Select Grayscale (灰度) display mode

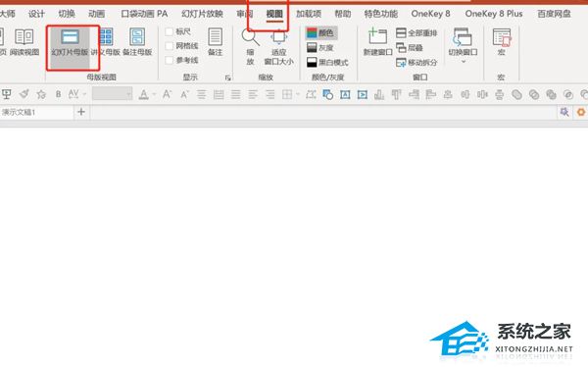click(x=320, y=48)
